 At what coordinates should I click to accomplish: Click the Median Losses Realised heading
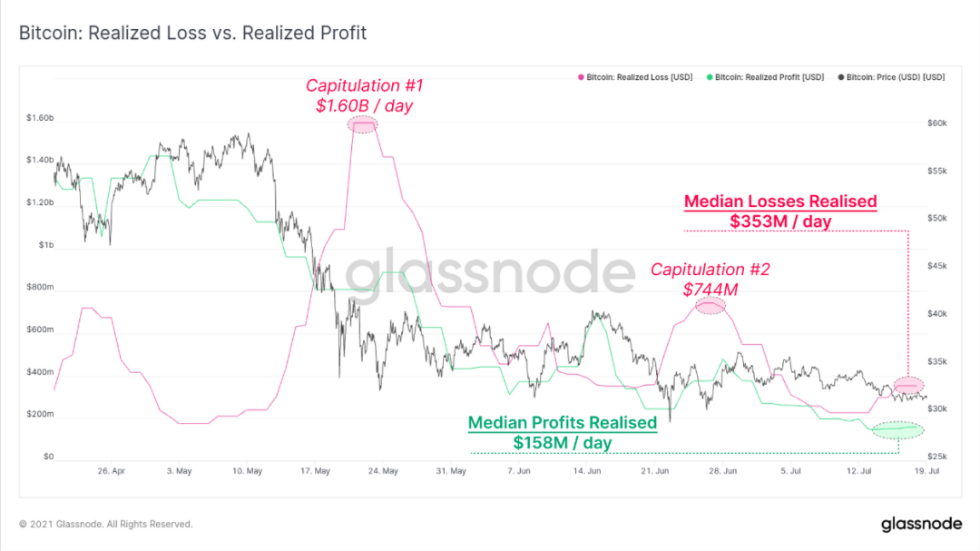(x=780, y=202)
